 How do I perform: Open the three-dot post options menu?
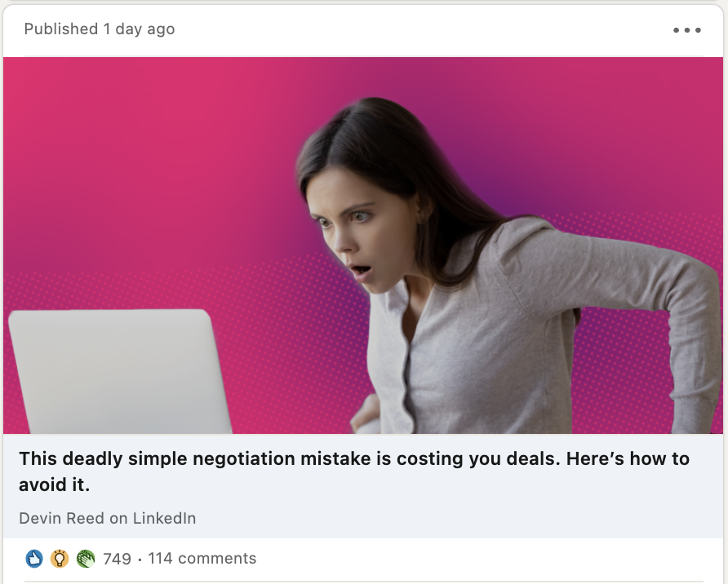[x=686, y=30]
